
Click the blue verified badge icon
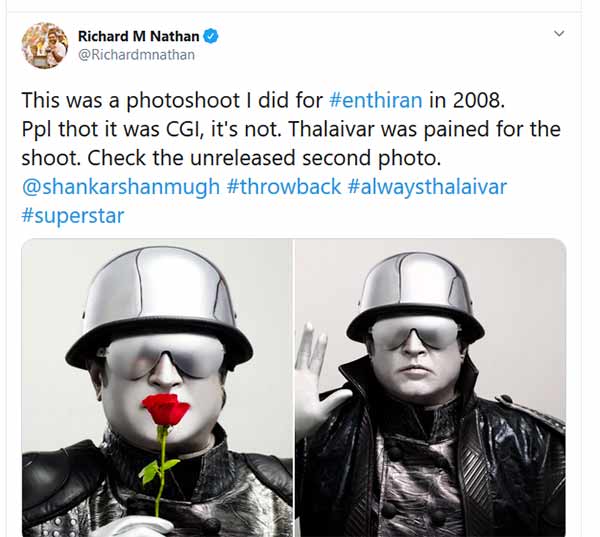(x=210, y=36)
